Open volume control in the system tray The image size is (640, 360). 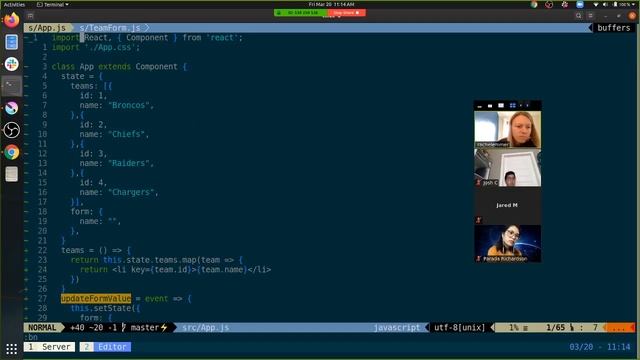(x=605, y=4)
